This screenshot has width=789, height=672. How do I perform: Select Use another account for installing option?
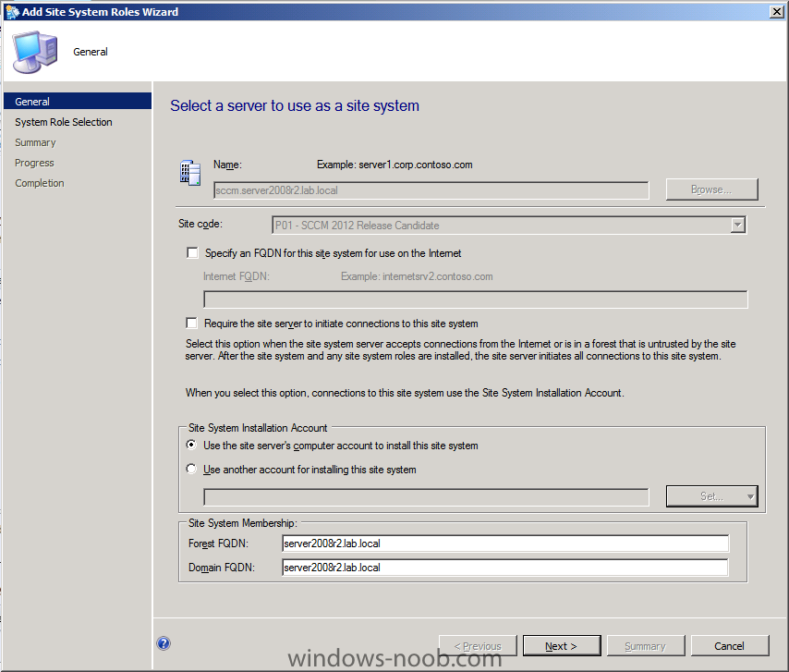pyautogui.click(x=191, y=470)
